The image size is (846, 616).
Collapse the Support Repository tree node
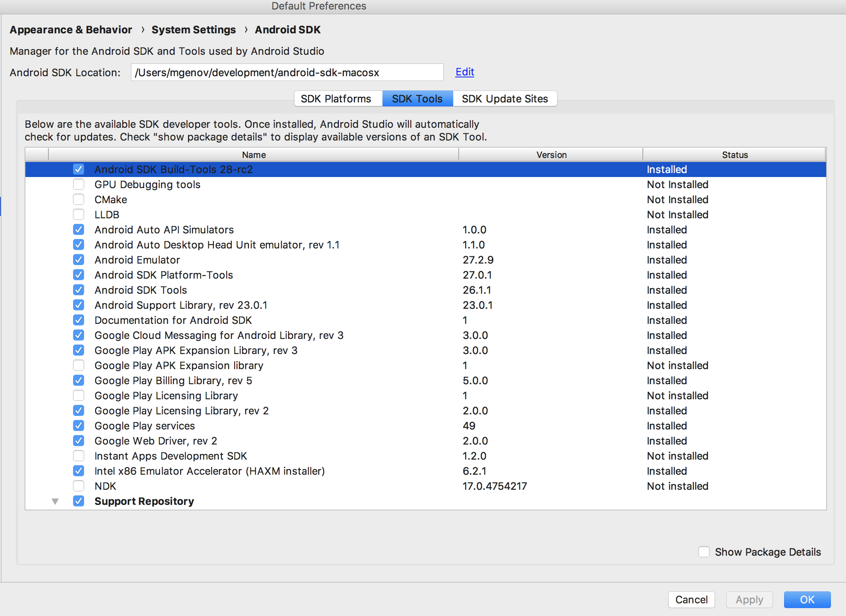coord(55,501)
